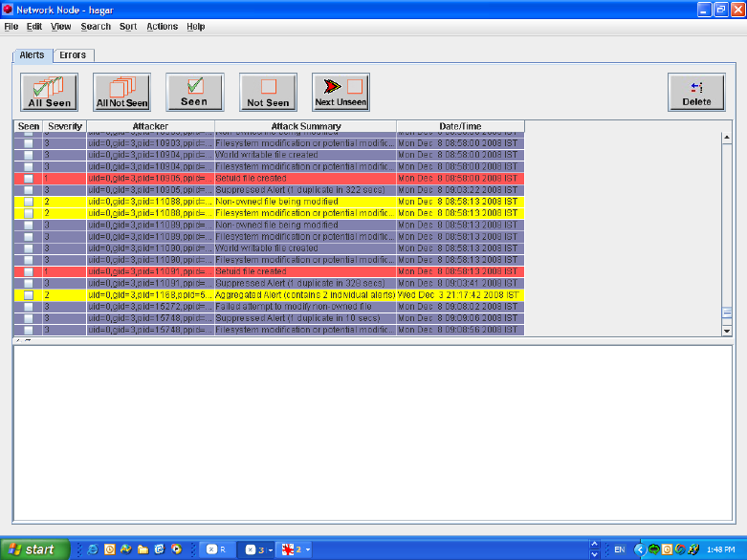The image size is (747, 560).
Task: Collapse split pane using small divider arrows
Action: coord(19,340)
